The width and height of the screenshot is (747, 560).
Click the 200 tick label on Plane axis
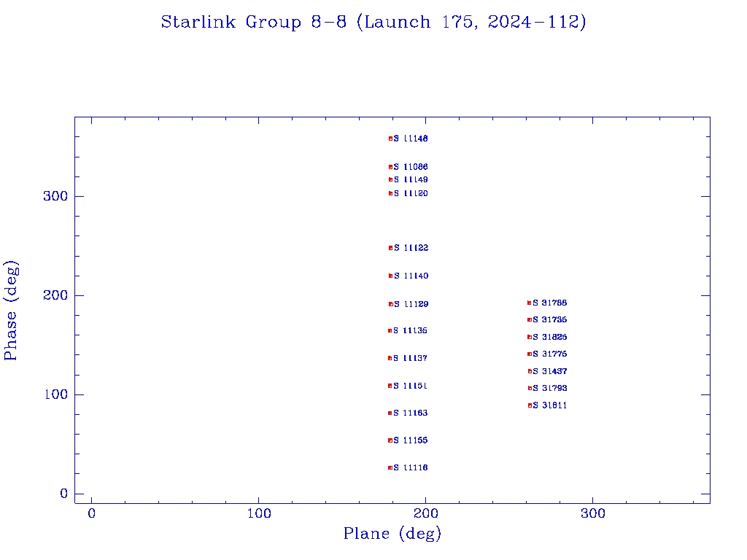coord(426,513)
